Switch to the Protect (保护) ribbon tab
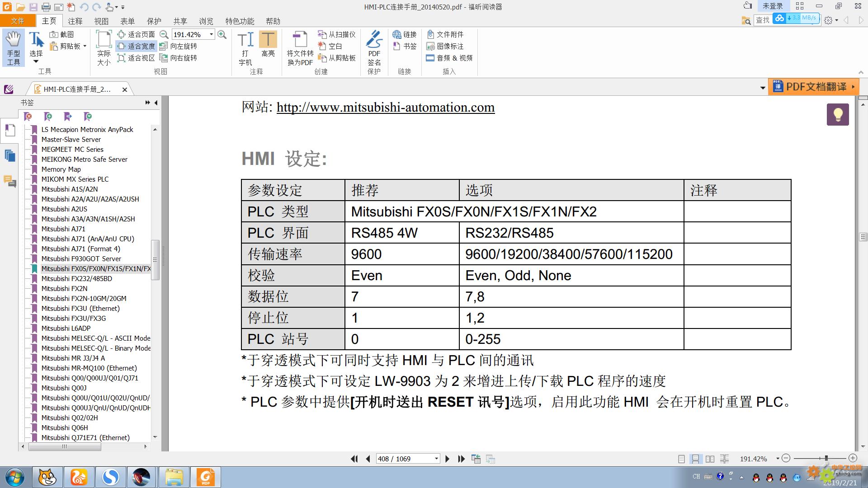 [154, 21]
